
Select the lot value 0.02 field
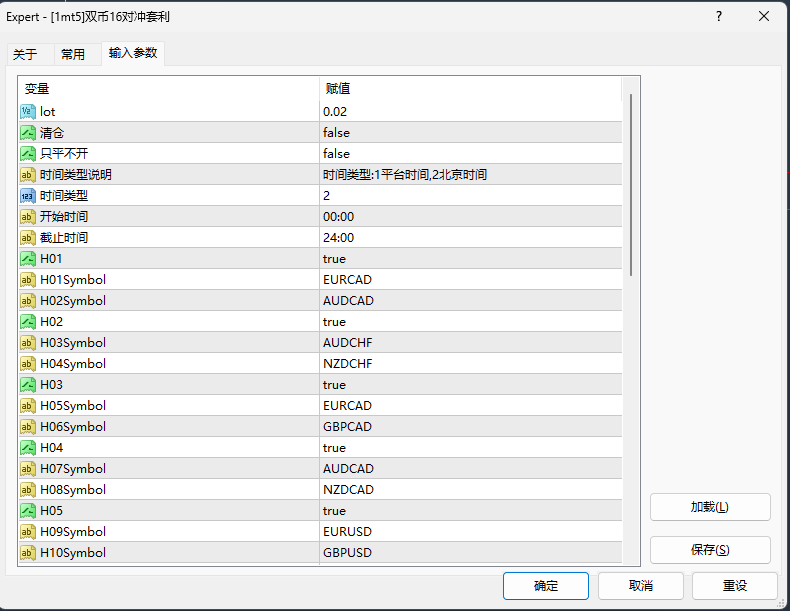click(470, 111)
